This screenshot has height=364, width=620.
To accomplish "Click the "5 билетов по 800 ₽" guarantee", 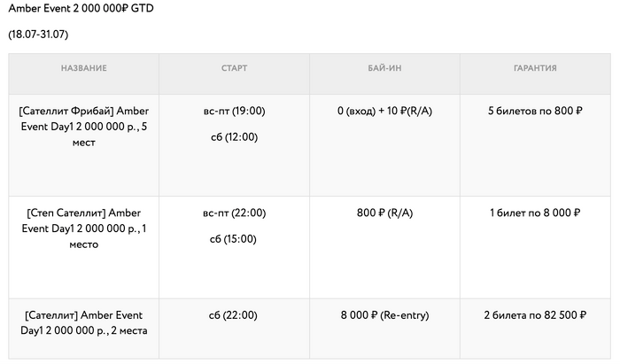I will [535, 112].
